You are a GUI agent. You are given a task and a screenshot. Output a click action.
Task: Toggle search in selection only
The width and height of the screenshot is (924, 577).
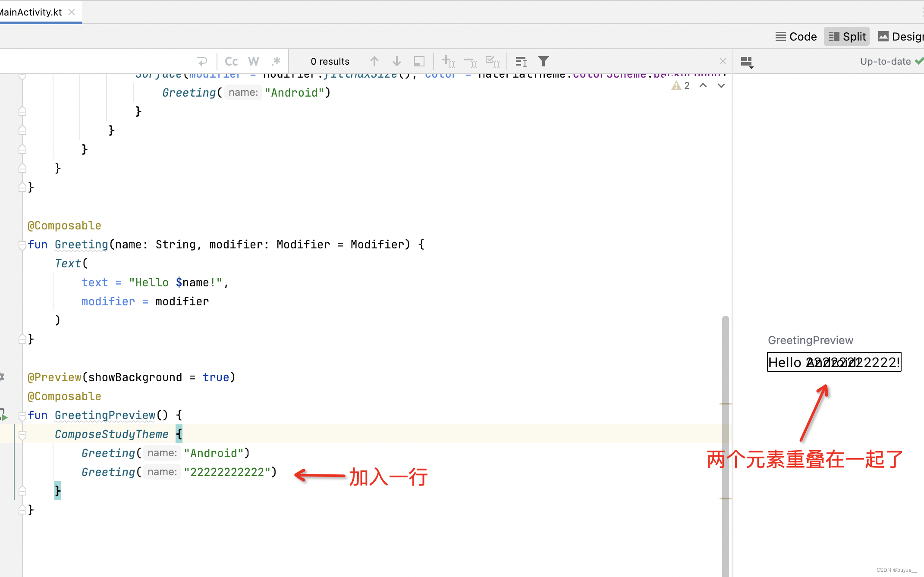[522, 62]
